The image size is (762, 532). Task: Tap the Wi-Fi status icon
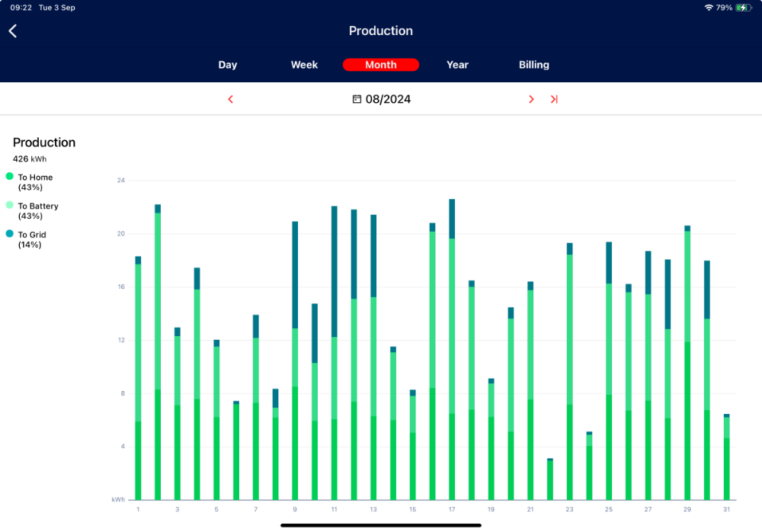(x=709, y=8)
